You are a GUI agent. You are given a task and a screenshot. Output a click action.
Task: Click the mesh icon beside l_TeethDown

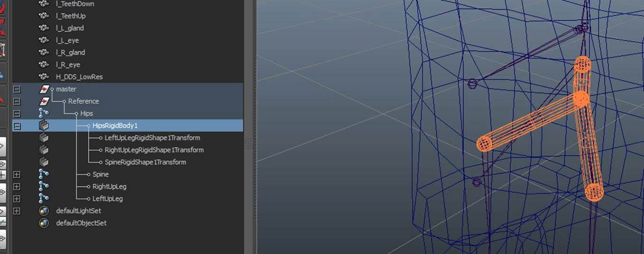(x=44, y=4)
